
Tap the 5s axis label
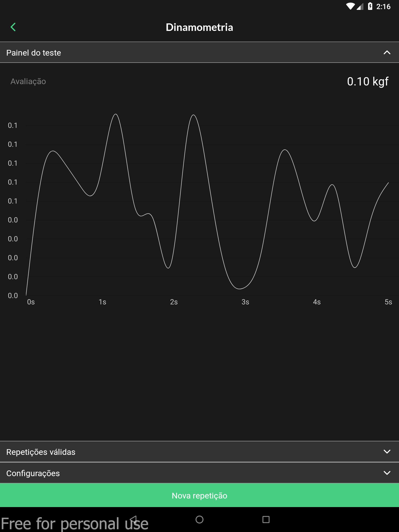coord(388,302)
